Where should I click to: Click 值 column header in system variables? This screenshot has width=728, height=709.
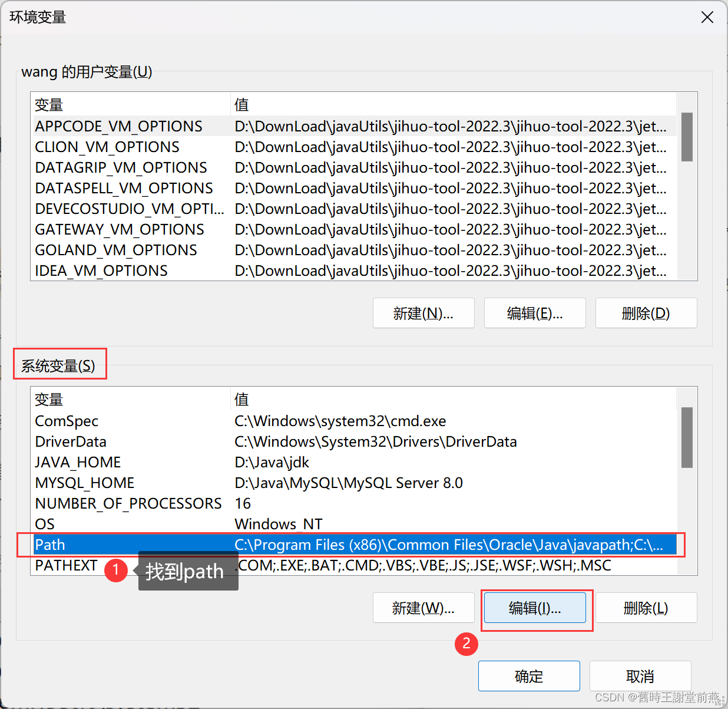point(454,400)
